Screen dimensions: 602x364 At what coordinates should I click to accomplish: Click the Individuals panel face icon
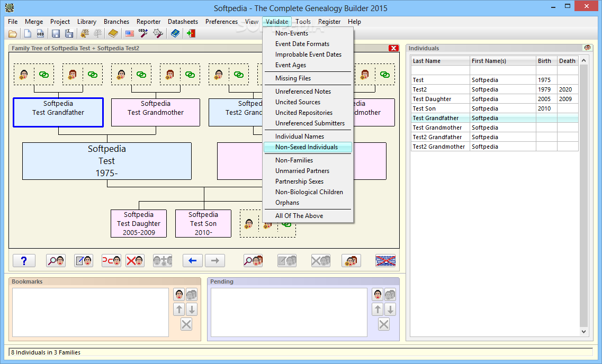587,48
